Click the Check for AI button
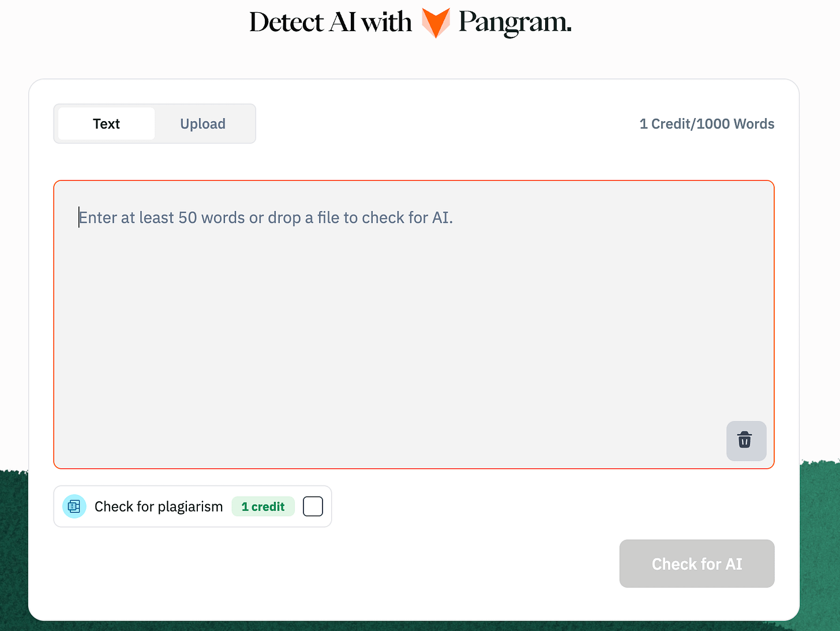The width and height of the screenshot is (840, 631). 697,564
